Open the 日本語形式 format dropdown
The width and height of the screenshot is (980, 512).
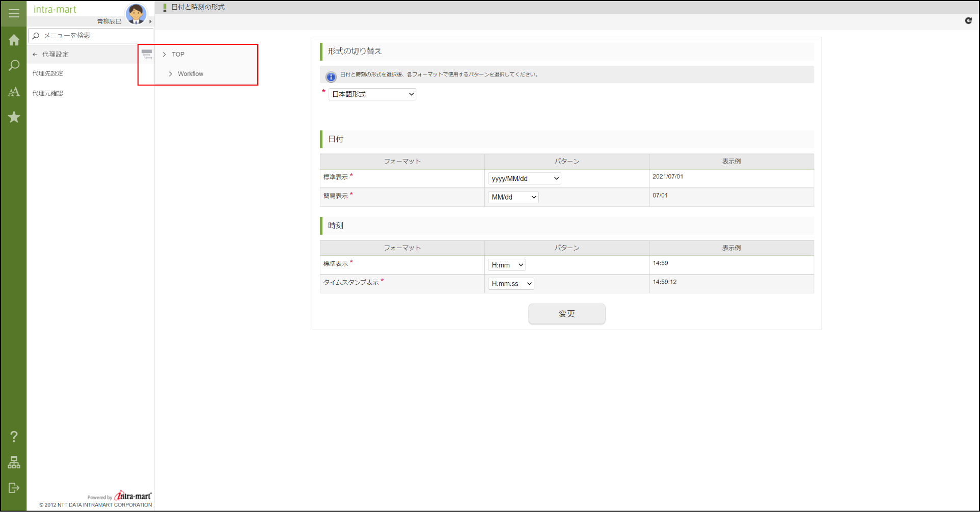[372, 94]
